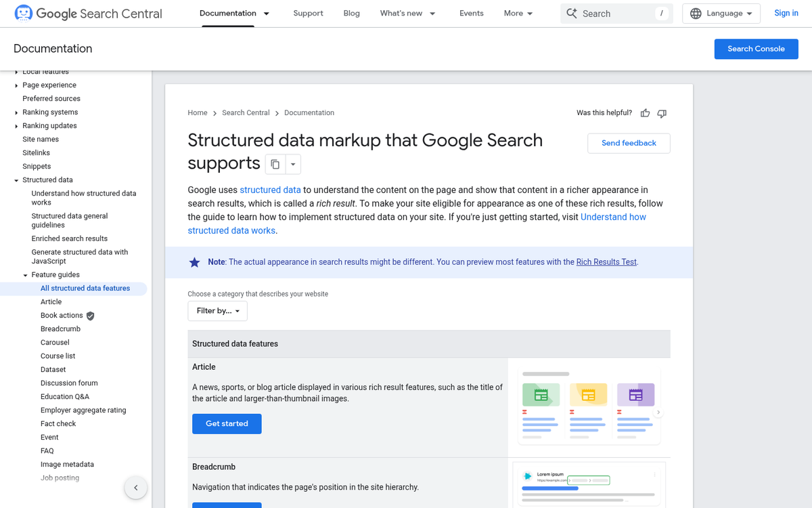Open the Rich Results Test link
Viewport: 812px width, 508px height.
pos(606,261)
